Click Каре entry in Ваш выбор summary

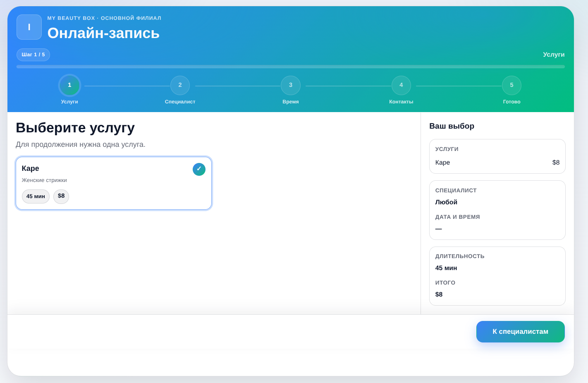tap(442, 163)
